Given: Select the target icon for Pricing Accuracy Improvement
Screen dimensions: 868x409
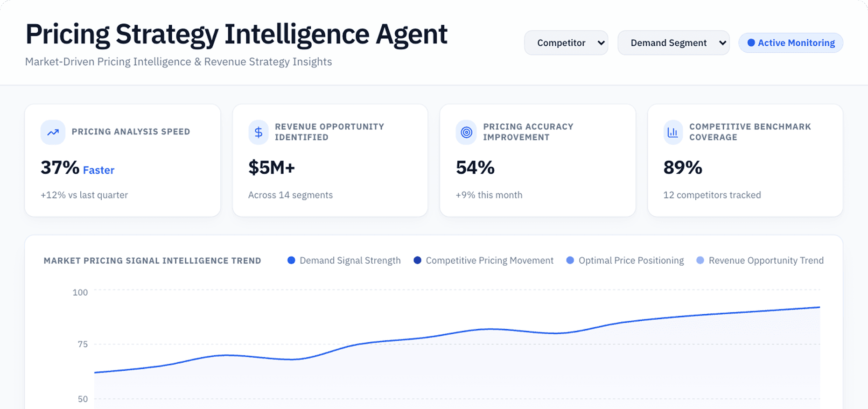Looking at the screenshot, I should tap(467, 132).
